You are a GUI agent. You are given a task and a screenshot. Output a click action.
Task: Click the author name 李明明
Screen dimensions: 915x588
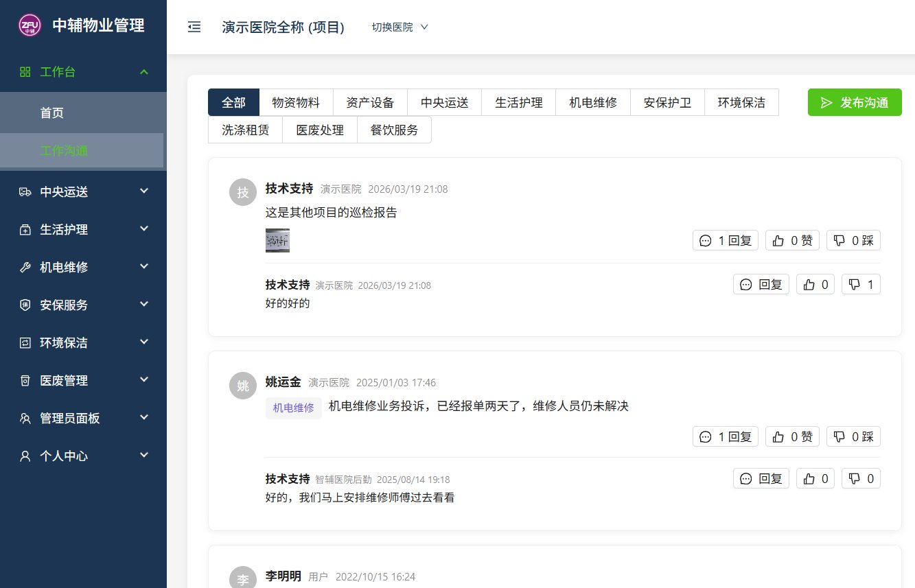click(283, 576)
